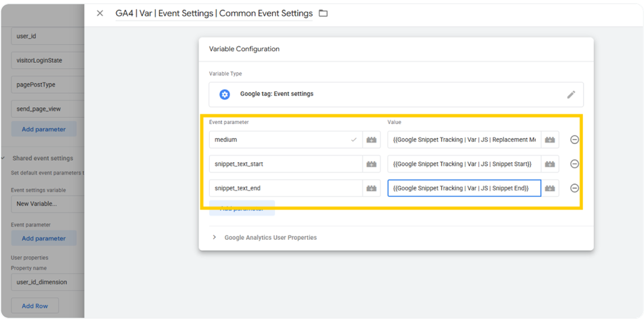Viewport: 644px width, 322px height.
Task: Remove the snippet_text_end parameter row
Action: pos(575,188)
